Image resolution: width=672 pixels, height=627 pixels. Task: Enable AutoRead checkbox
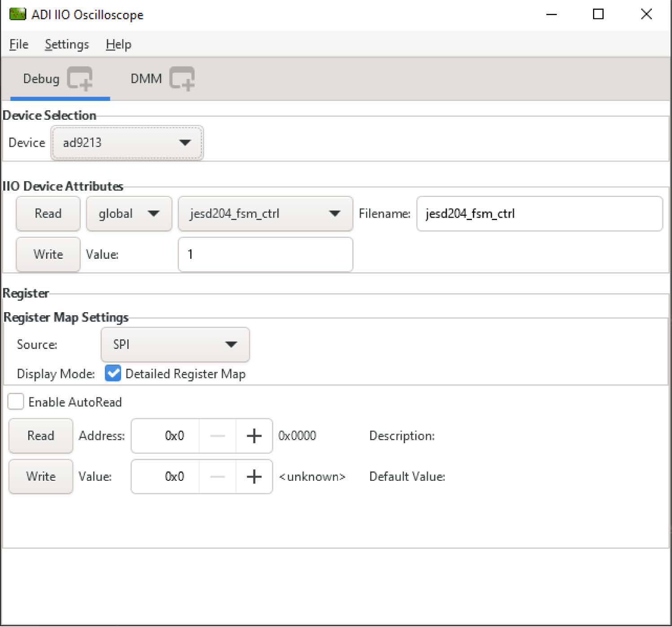[16, 402]
